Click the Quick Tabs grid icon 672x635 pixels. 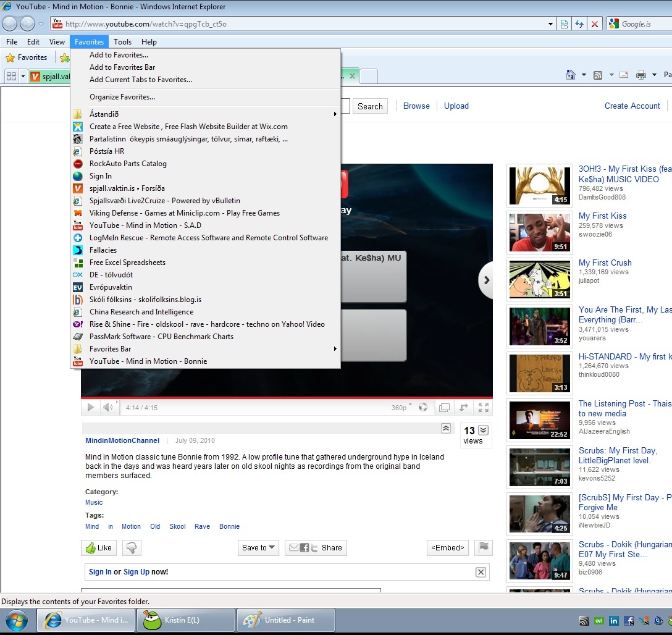11,77
